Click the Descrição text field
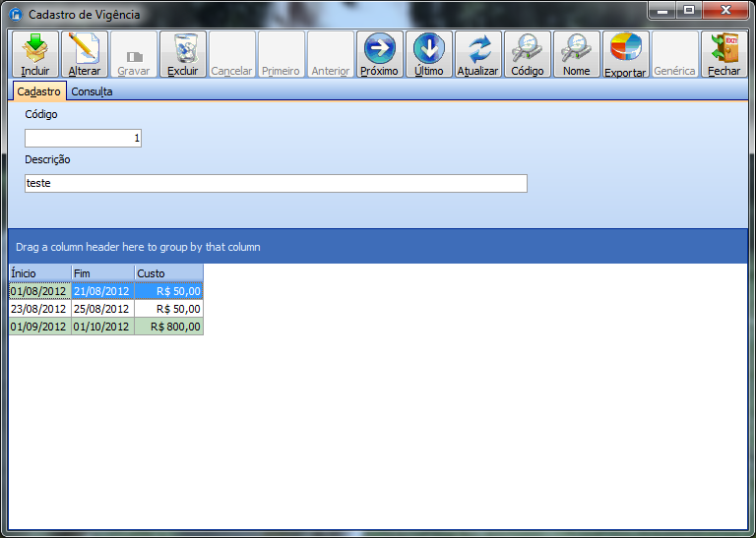This screenshot has width=756, height=538. click(276, 183)
